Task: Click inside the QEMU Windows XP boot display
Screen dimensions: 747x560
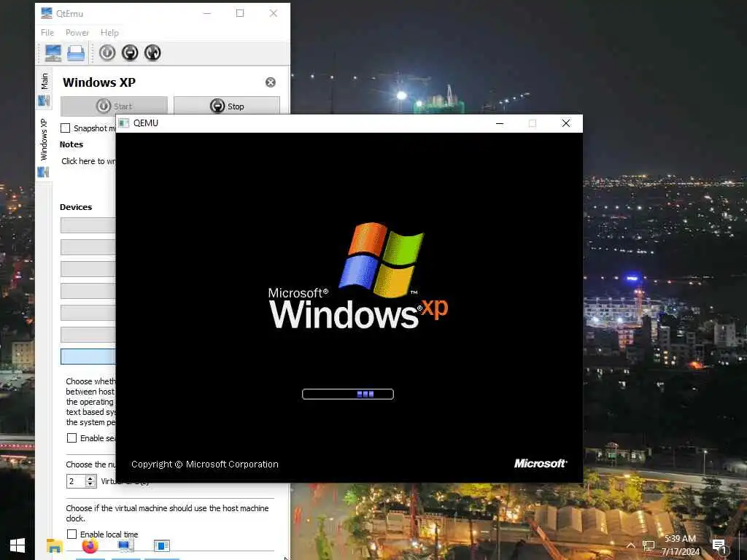Action: pyautogui.click(x=349, y=307)
